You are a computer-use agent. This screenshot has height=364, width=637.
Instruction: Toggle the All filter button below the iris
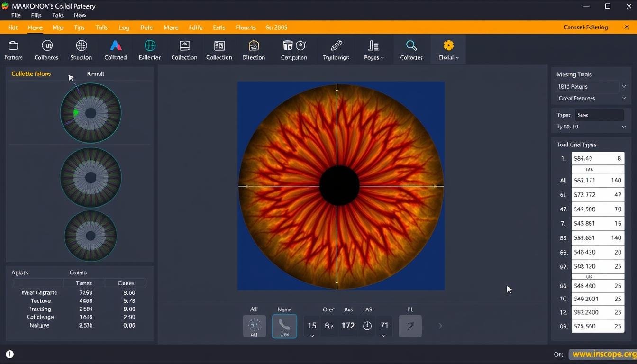(x=254, y=326)
